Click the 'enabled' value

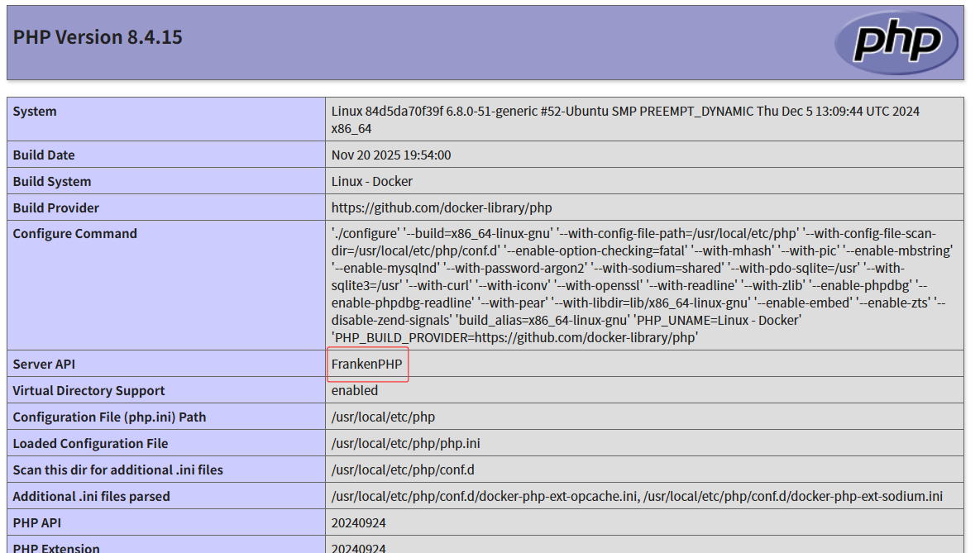coord(355,390)
